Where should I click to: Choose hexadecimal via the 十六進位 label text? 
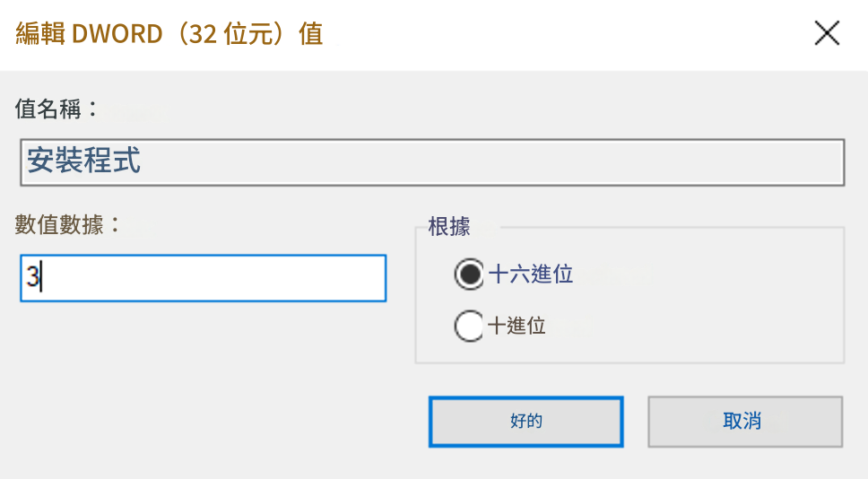pyautogui.click(x=531, y=274)
